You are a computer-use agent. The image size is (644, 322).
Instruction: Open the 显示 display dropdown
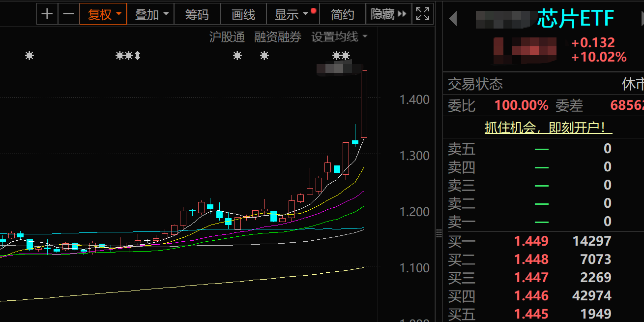coord(293,14)
